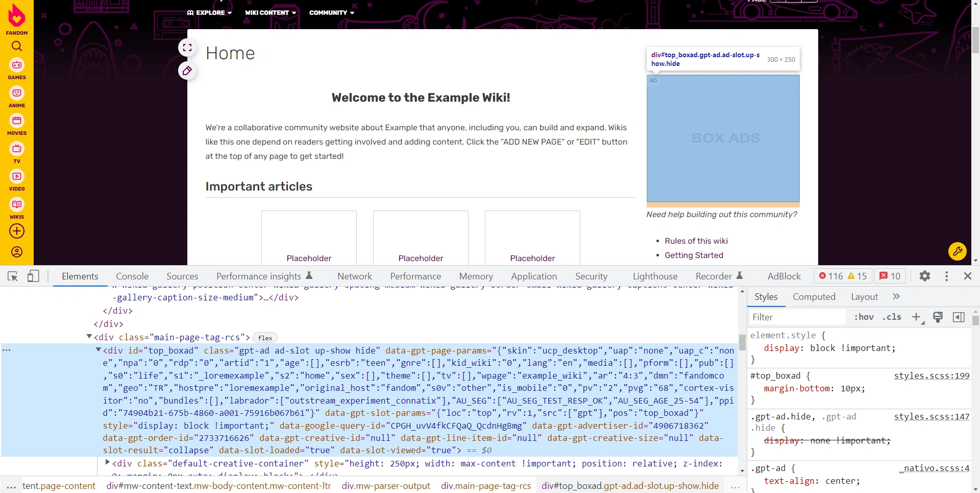Focus the Styles Filter input field
Screen dimensions: 980x493
pos(796,317)
